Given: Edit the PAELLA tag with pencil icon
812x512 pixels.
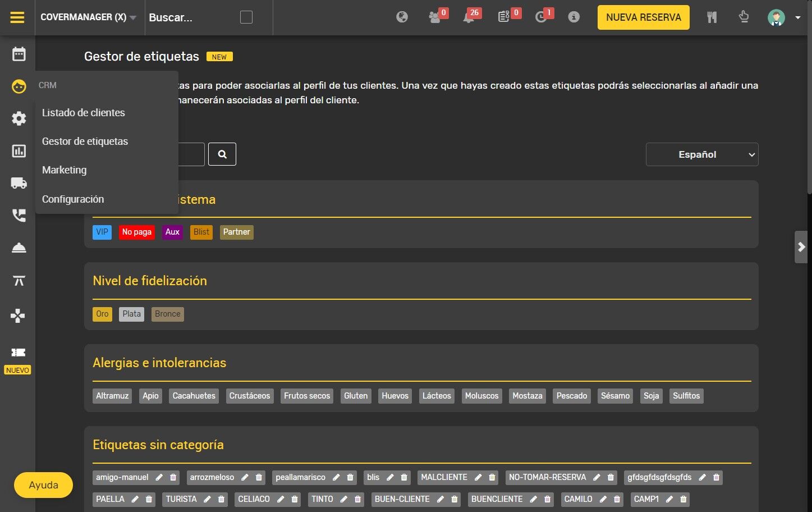Looking at the screenshot, I should (x=135, y=499).
